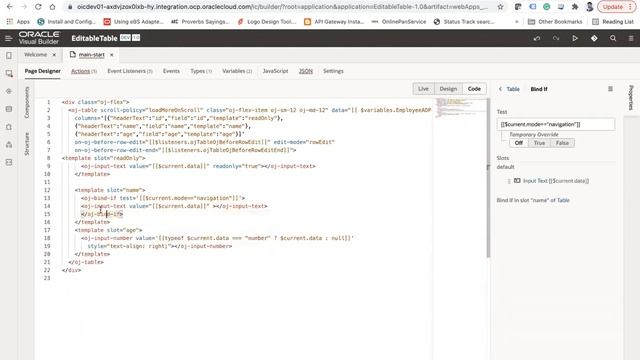Screen dimensions: 640x360
Task: Set Temporary Override to True
Action: tap(539, 143)
